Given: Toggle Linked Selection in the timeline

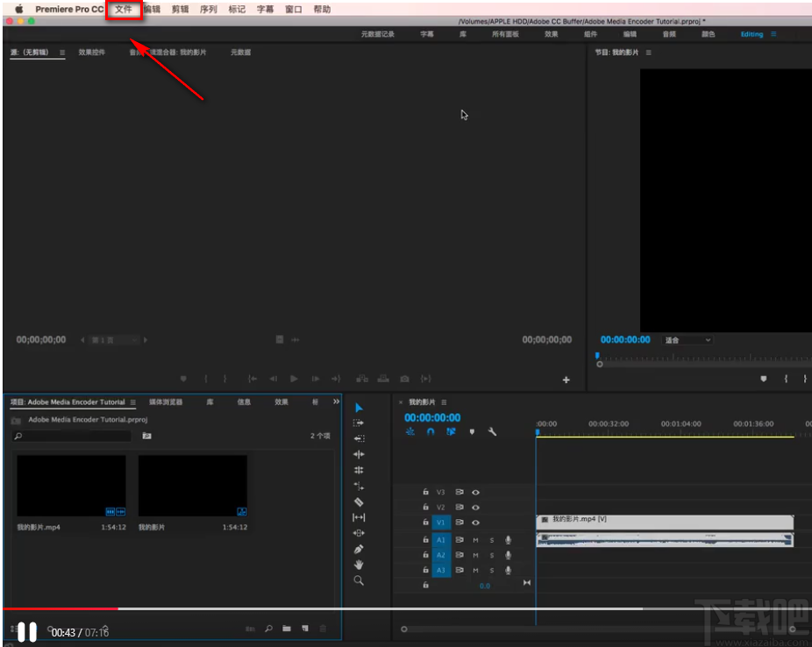Looking at the screenshot, I should coord(451,431).
